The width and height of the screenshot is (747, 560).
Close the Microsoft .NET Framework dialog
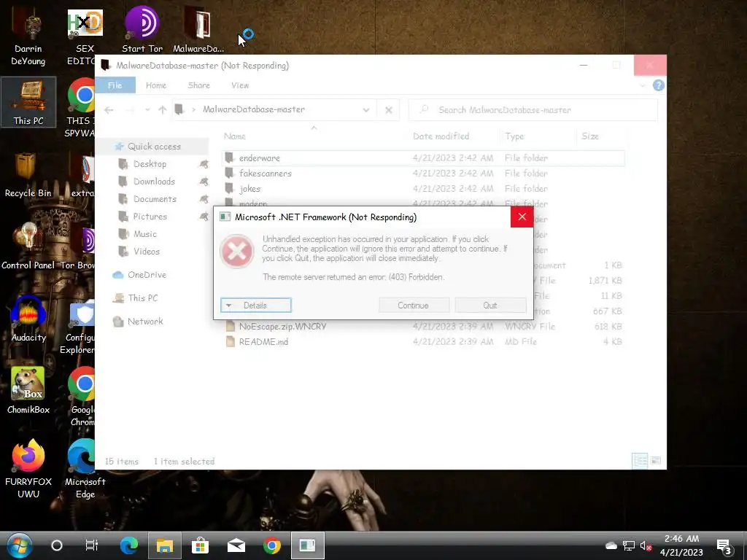tap(522, 217)
